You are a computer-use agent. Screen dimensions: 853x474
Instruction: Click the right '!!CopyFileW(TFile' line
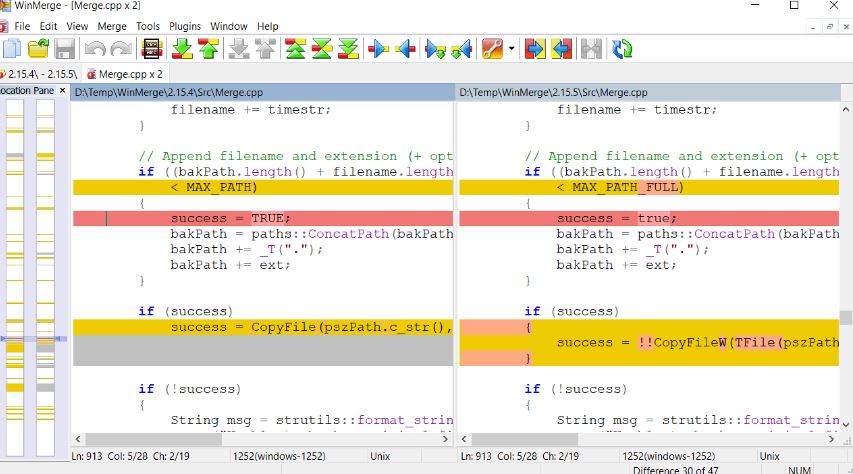(649, 343)
